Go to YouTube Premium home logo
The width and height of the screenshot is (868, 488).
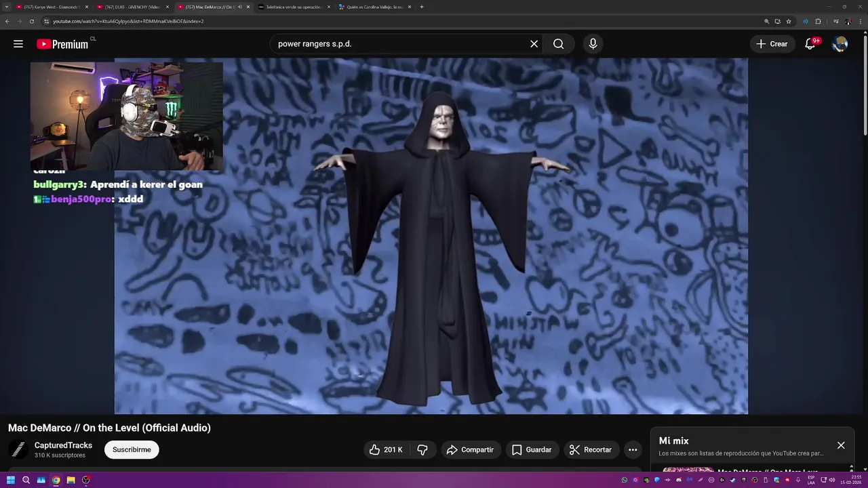(62, 44)
